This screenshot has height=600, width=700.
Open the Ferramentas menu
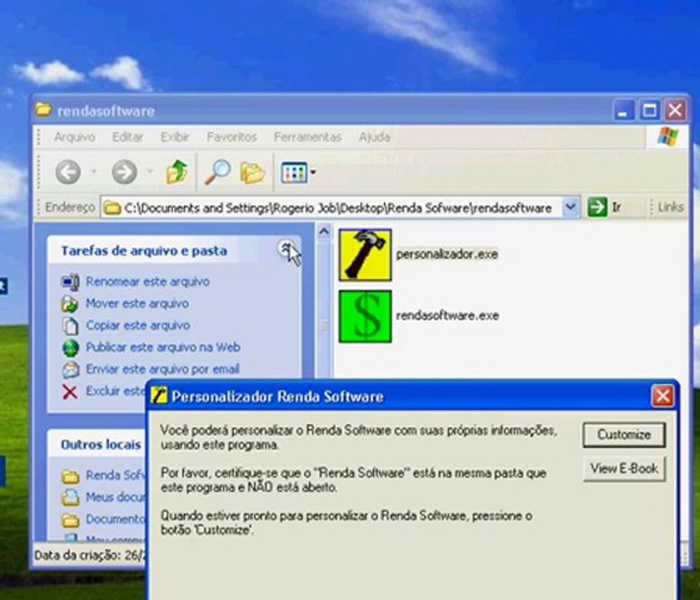click(x=307, y=137)
